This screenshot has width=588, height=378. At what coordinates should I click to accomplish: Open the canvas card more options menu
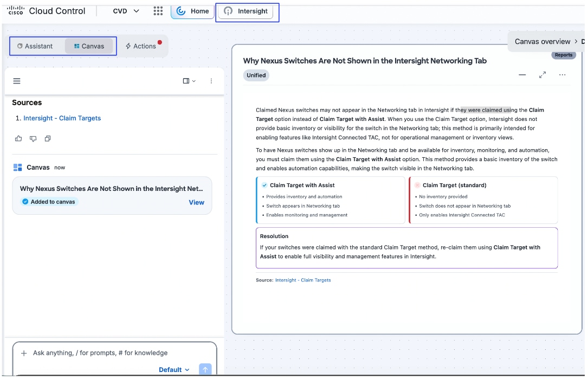pos(562,75)
